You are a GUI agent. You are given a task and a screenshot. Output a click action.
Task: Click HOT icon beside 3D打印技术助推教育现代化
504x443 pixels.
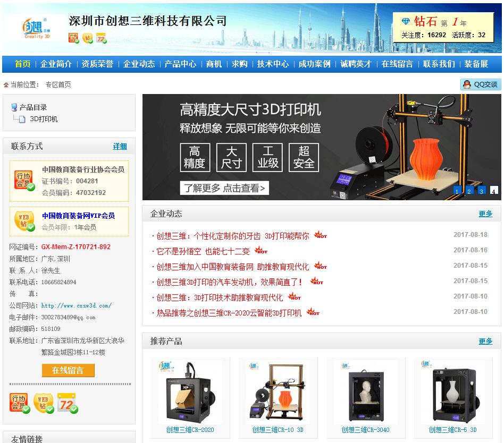click(x=295, y=296)
